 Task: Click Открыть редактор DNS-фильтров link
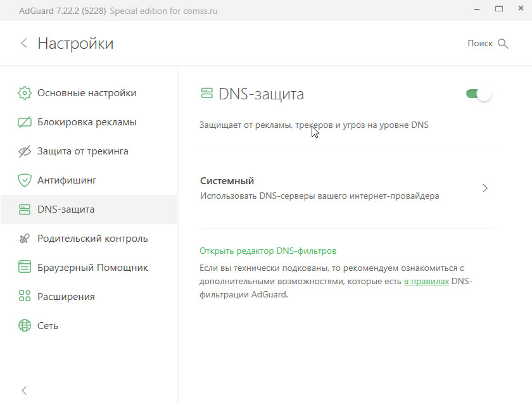pos(268,251)
